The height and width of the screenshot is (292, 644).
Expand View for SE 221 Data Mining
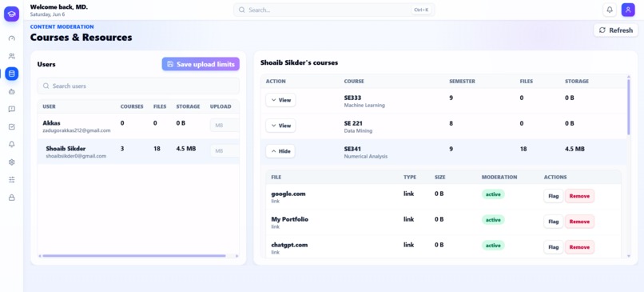coord(280,126)
